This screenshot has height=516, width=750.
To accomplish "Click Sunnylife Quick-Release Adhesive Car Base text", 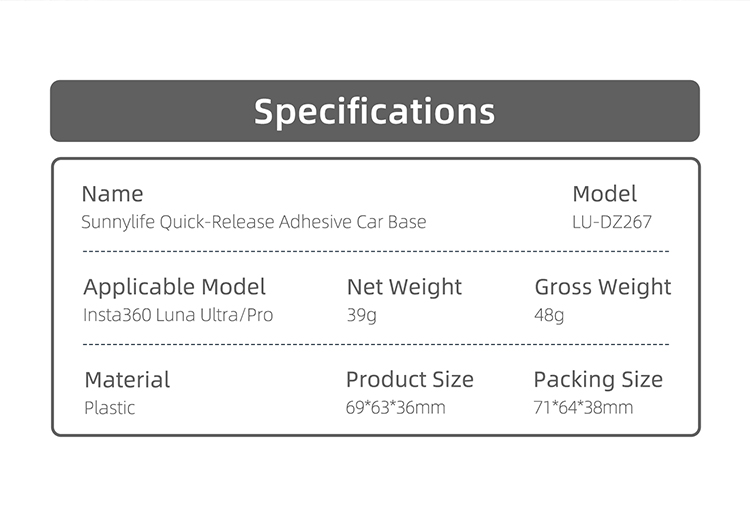I will click(x=254, y=222).
